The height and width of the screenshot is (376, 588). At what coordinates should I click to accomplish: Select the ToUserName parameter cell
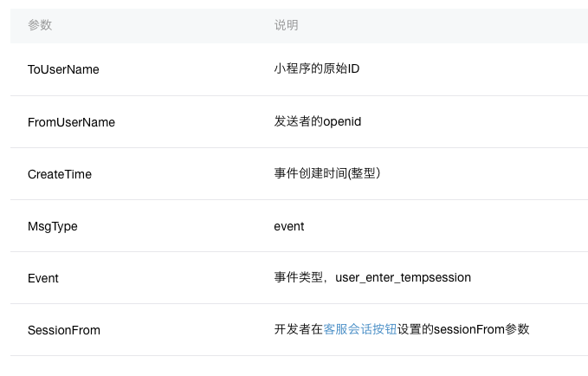click(63, 69)
